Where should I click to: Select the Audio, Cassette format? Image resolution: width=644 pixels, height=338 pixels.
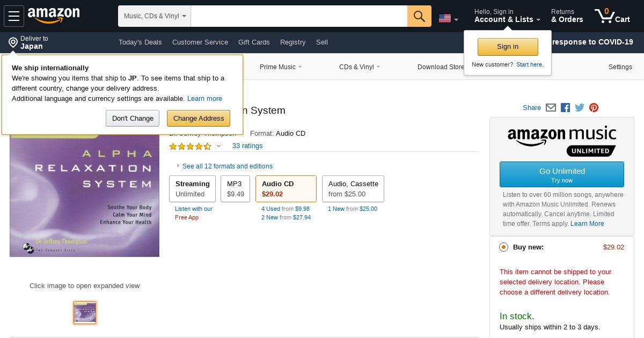(x=353, y=189)
